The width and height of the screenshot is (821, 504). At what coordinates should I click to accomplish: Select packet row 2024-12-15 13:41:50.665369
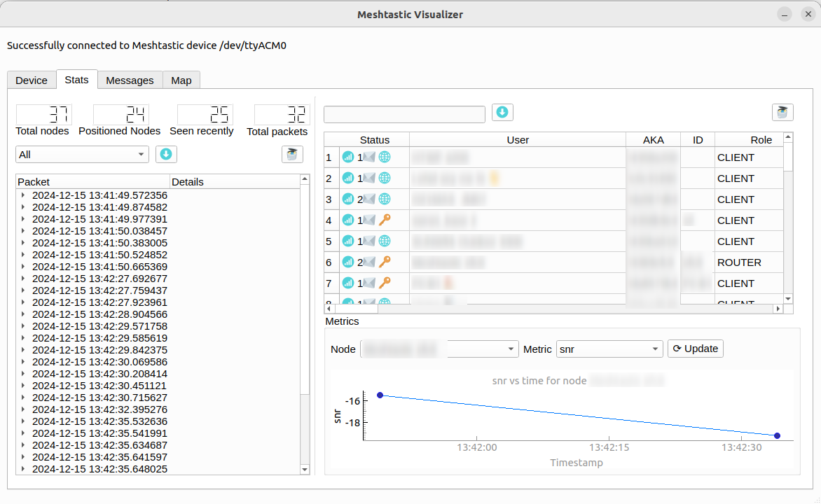coord(99,267)
